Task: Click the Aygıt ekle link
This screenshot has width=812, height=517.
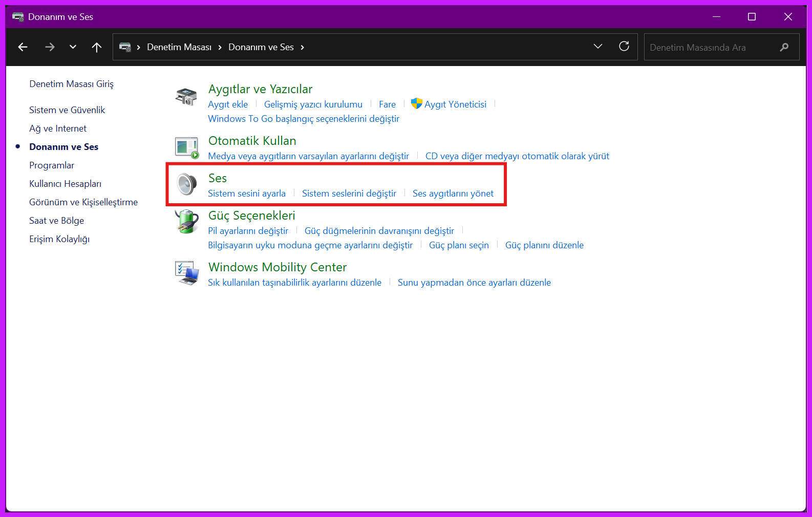Action: pyautogui.click(x=228, y=104)
